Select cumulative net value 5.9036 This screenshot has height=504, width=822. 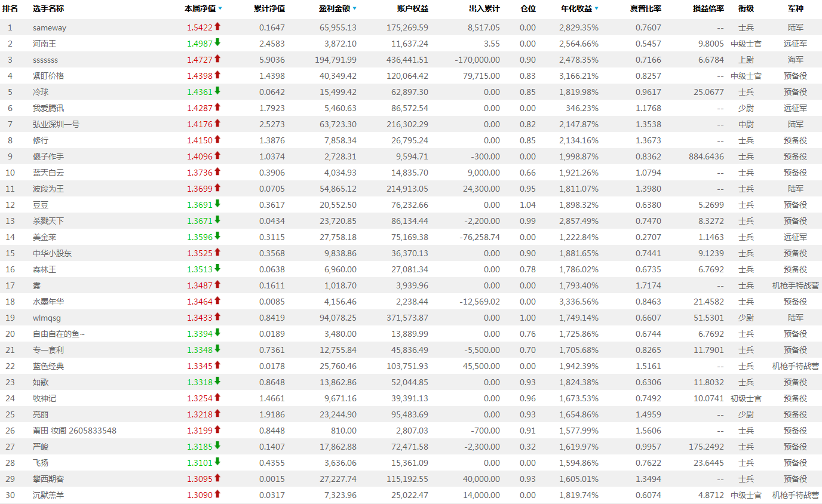tap(272, 60)
